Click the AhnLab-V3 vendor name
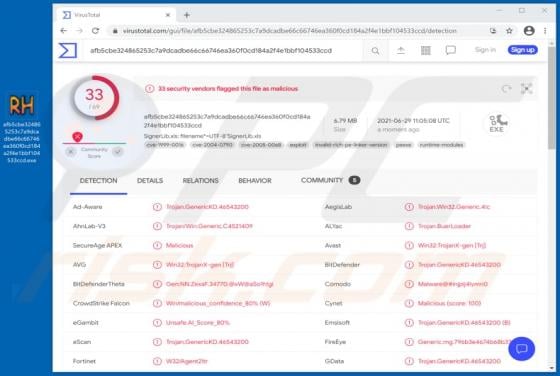This screenshot has height=376, width=560. point(89,226)
